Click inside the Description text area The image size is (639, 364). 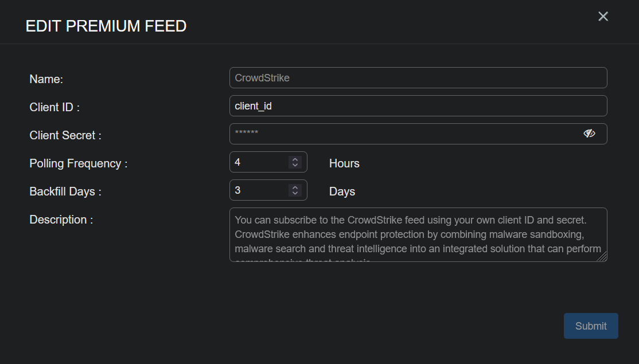pyautogui.click(x=418, y=234)
